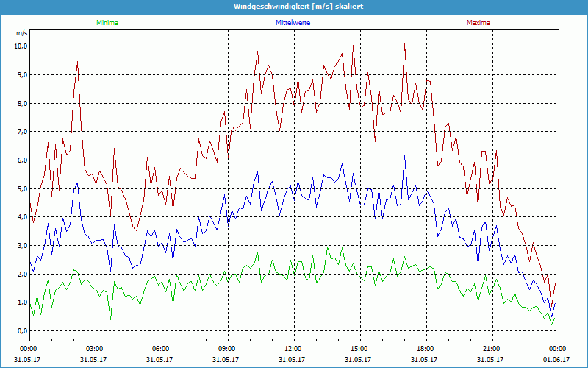
Task: Click the 5,0 y-axis value
Action: point(23,188)
